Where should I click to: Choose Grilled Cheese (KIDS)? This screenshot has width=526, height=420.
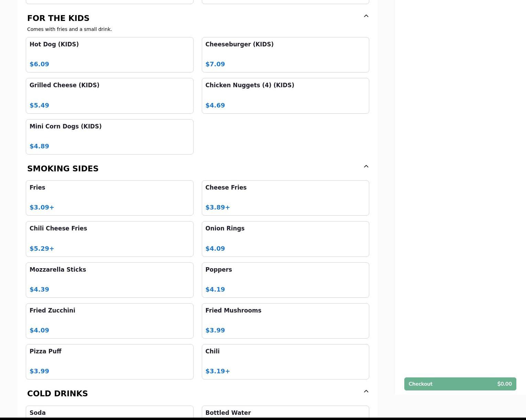point(109,96)
